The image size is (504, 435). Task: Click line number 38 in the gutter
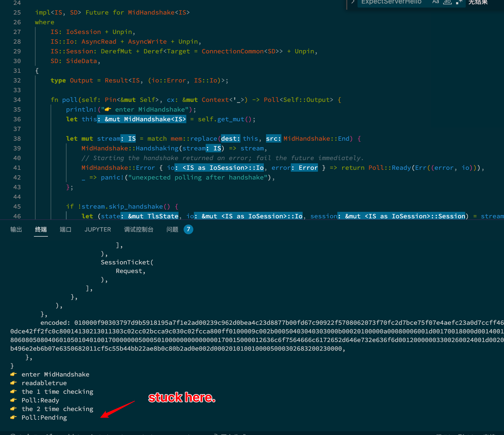point(17,139)
